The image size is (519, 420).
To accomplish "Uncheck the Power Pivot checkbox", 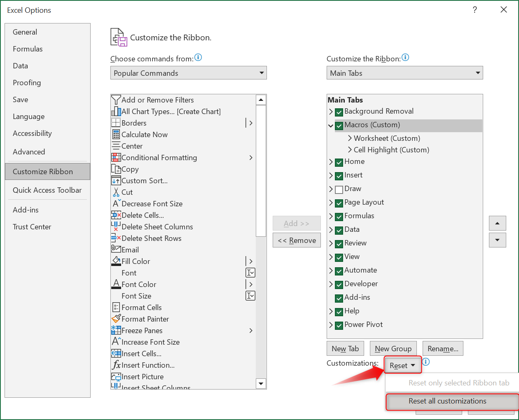I will click(339, 325).
